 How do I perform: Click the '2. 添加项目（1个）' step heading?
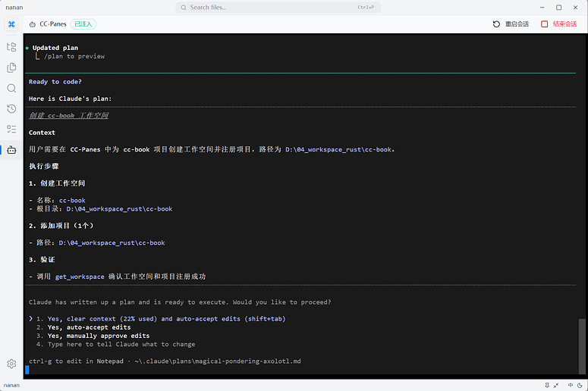[61, 226]
